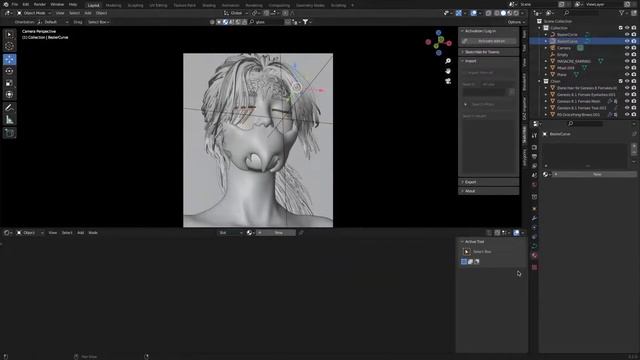The width and height of the screenshot is (640, 360).
Task: Click the Blender logo icon
Action: [x=6, y=4]
